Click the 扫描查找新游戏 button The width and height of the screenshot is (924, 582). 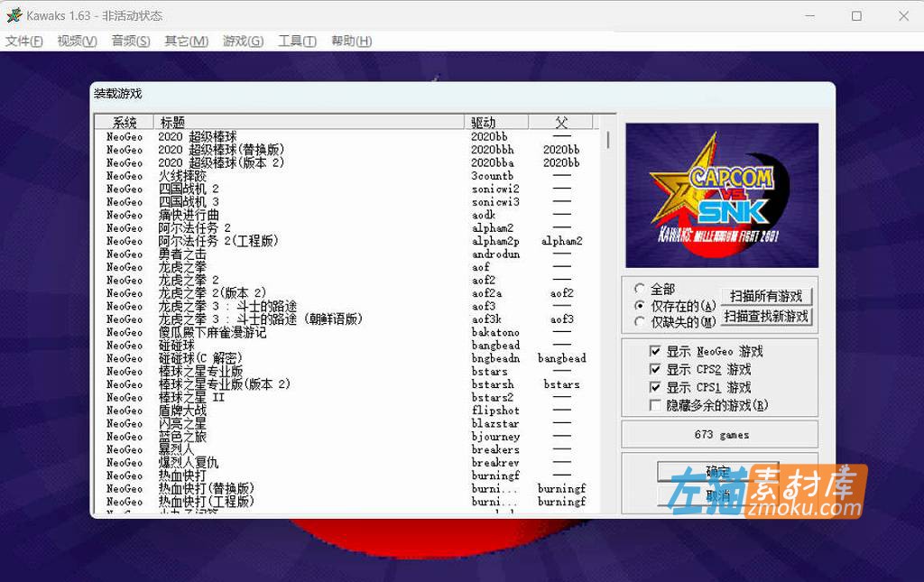tap(768, 316)
